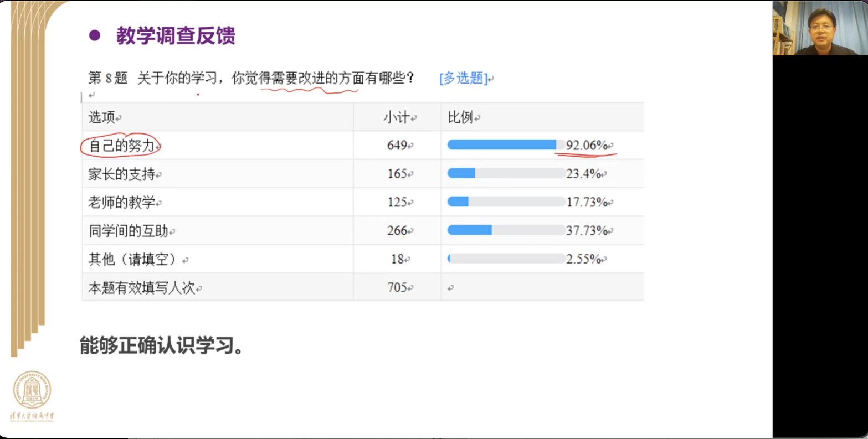The height and width of the screenshot is (439, 868).
Task: Click the Tsinghua High School logo
Action: pos(32,395)
